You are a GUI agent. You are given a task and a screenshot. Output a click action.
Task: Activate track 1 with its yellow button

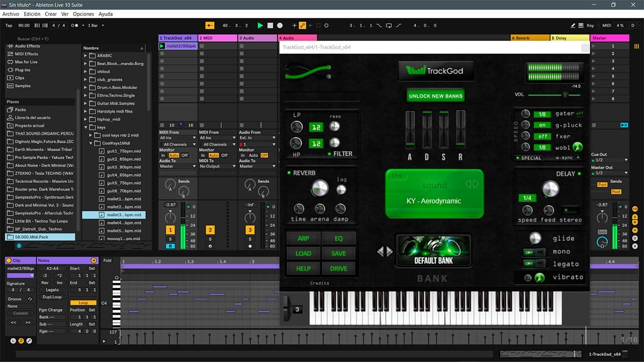170,230
